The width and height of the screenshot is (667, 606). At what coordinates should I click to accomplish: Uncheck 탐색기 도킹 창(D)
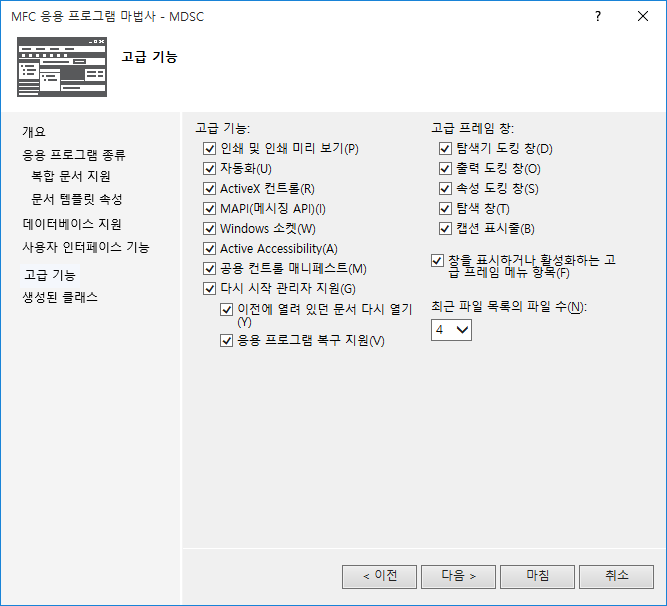tap(445, 148)
